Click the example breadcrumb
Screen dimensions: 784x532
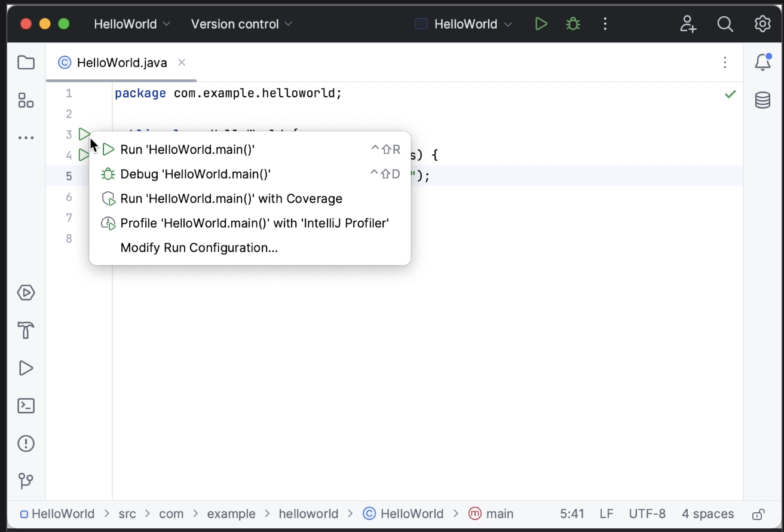click(231, 514)
